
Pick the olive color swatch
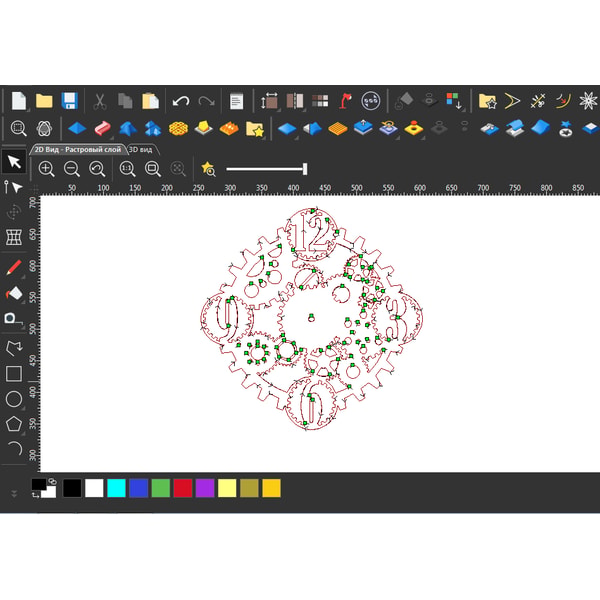249,488
